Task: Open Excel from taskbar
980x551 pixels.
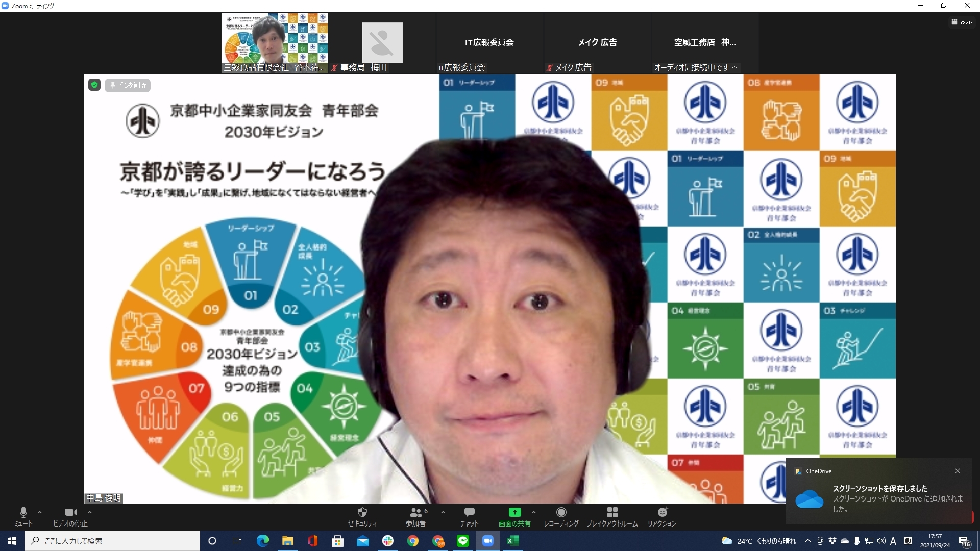Action: (513, 541)
